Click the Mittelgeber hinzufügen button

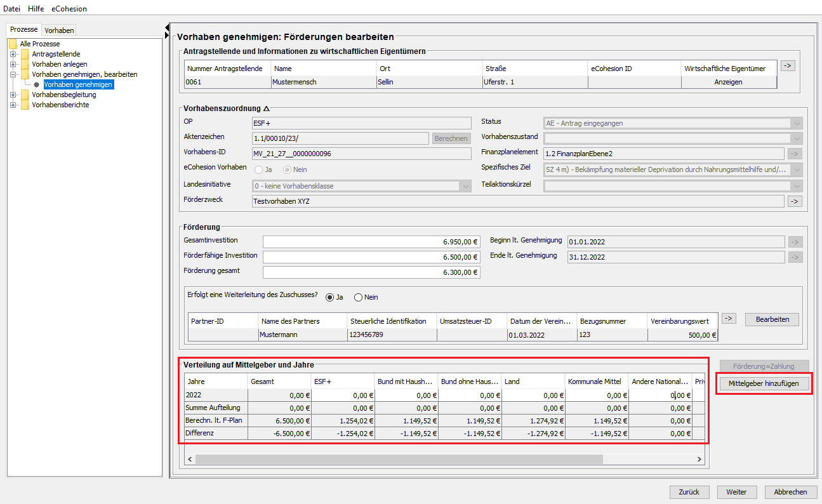coord(764,383)
